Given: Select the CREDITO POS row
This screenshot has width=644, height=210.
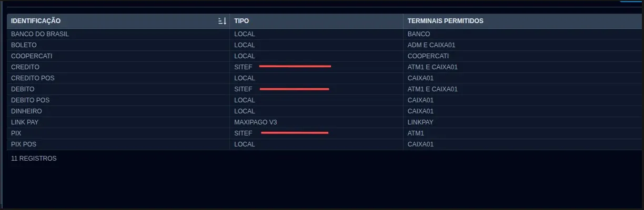Looking at the screenshot, I should point(33,78).
